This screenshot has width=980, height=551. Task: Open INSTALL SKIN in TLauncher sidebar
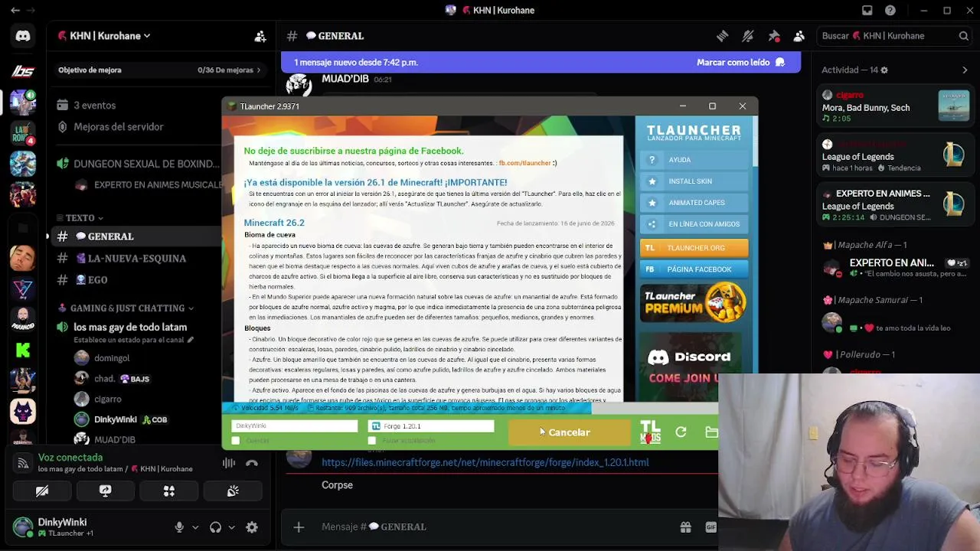point(694,181)
